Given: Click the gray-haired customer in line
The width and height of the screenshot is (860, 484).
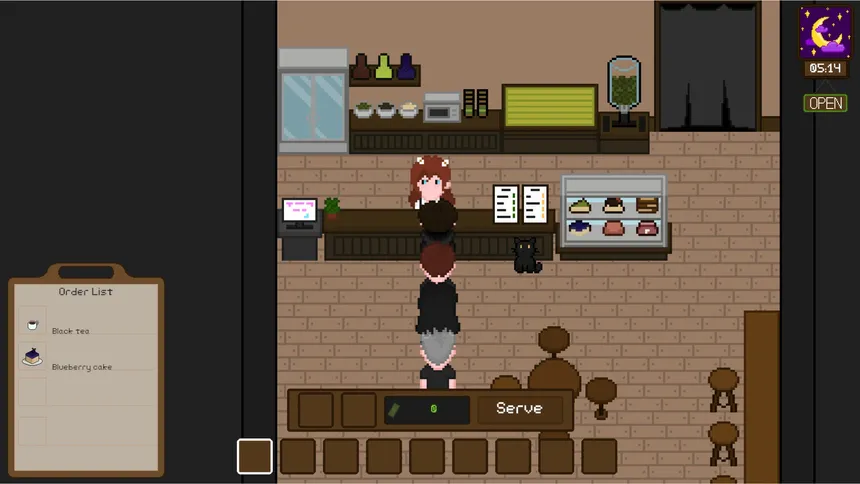Looking at the screenshot, I should pyautogui.click(x=438, y=359).
